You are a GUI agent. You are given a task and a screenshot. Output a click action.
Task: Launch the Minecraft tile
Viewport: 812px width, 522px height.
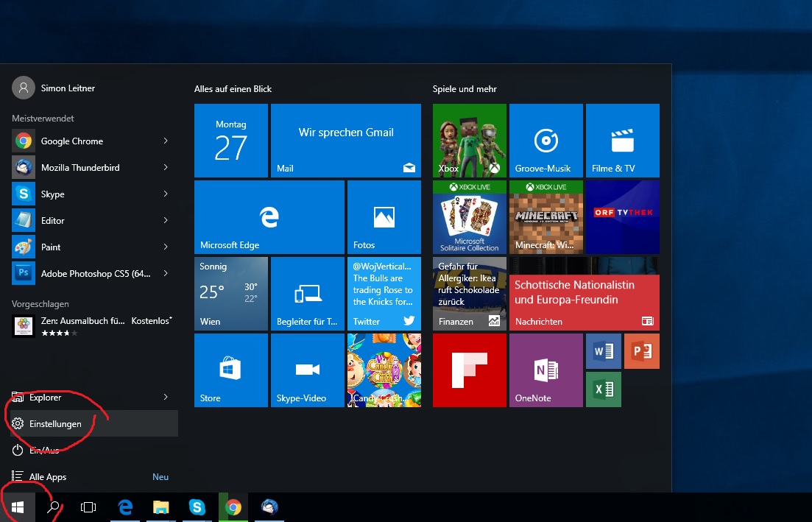[x=546, y=217]
